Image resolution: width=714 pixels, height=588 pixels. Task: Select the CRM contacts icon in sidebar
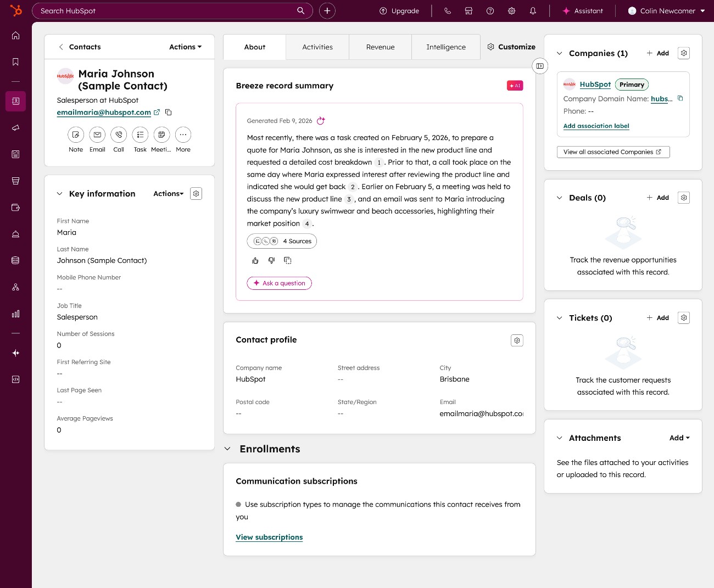click(x=15, y=101)
